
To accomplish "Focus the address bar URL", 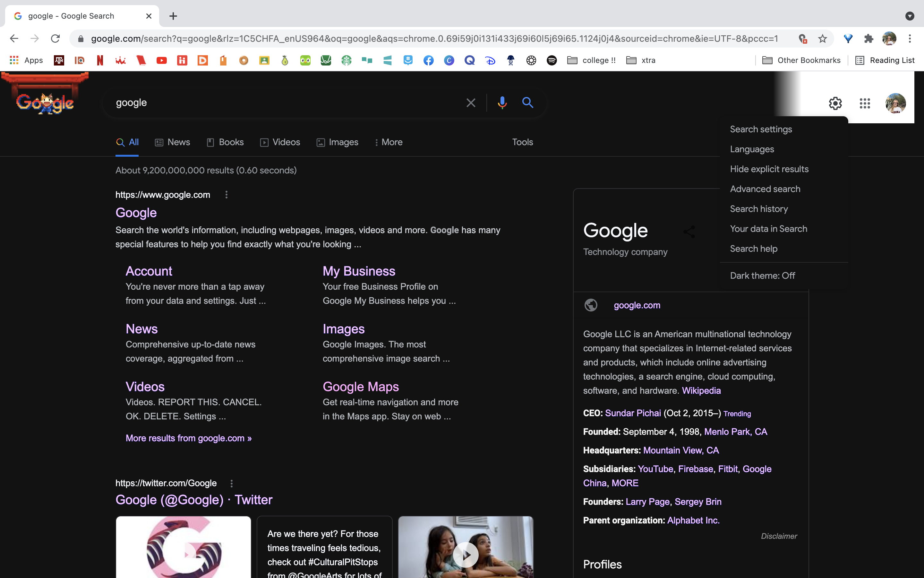I will [x=434, y=39].
